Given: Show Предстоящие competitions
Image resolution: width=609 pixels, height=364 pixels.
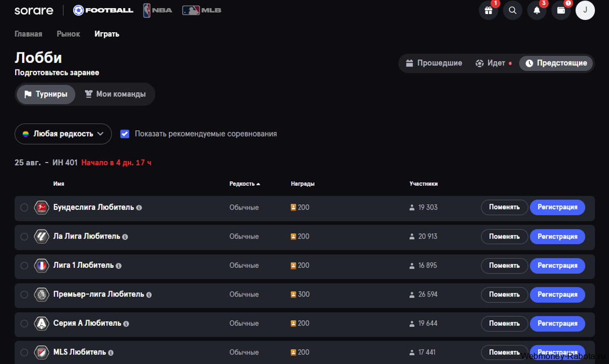Looking at the screenshot, I should point(556,63).
